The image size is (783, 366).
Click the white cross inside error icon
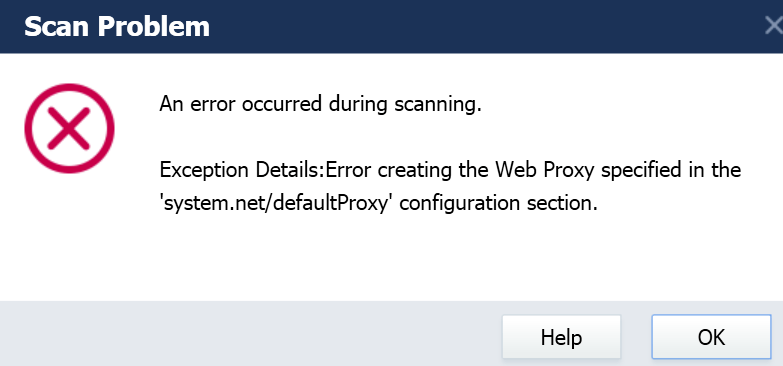click(x=69, y=128)
